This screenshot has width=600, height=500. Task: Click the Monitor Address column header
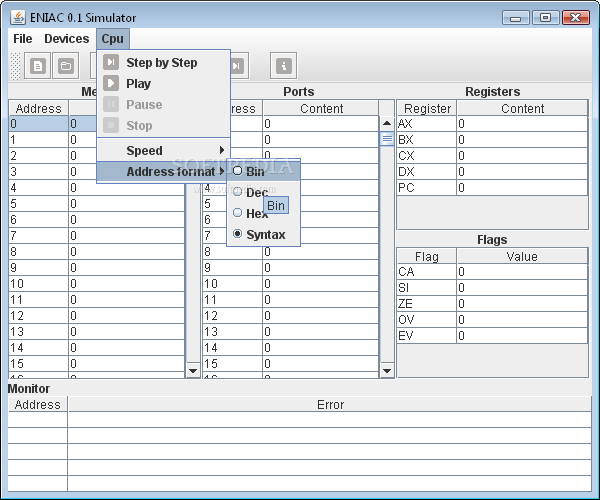pyautogui.click(x=38, y=404)
